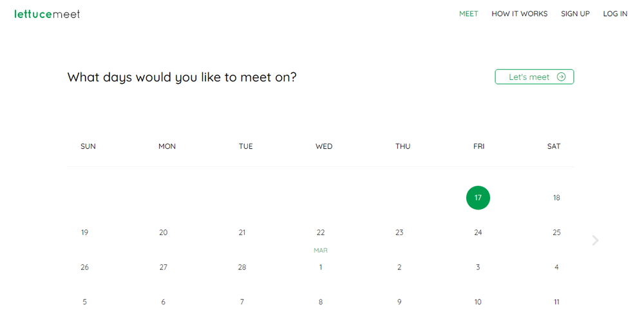Image resolution: width=644 pixels, height=325 pixels.
Task: Pick date 28 in Tuesday column
Action: (x=242, y=268)
